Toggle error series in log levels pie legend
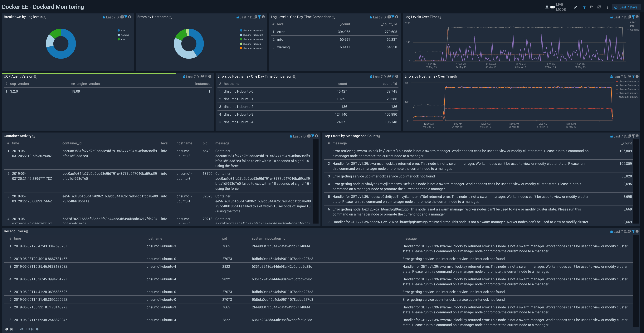This screenshot has height=333, width=644. coord(121,31)
